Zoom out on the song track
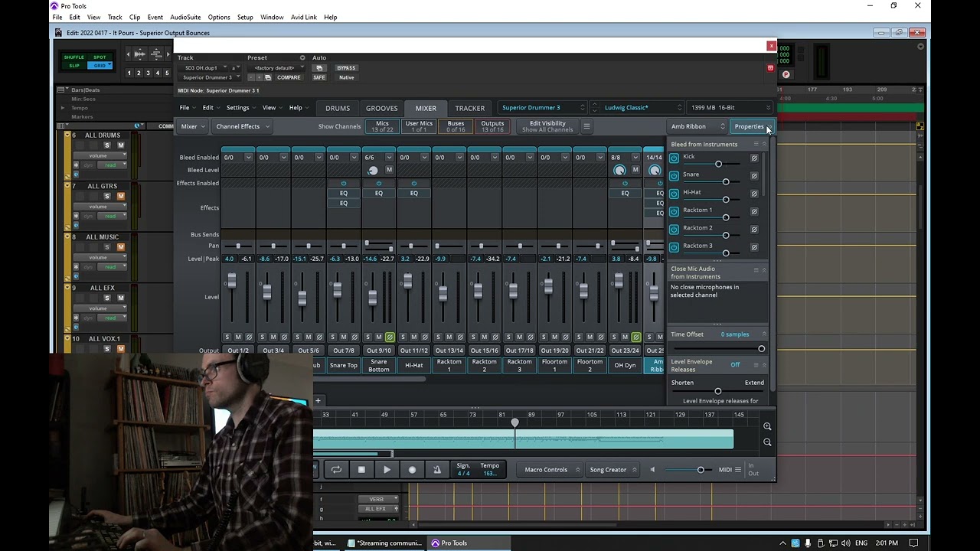The image size is (980, 551). click(x=767, y=442)
